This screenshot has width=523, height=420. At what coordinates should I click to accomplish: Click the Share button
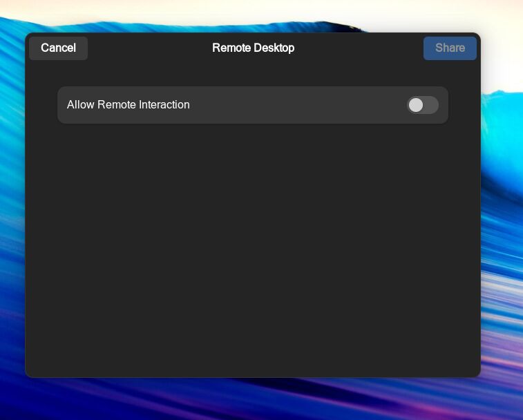pyautogui.click(x=450, y=48)
